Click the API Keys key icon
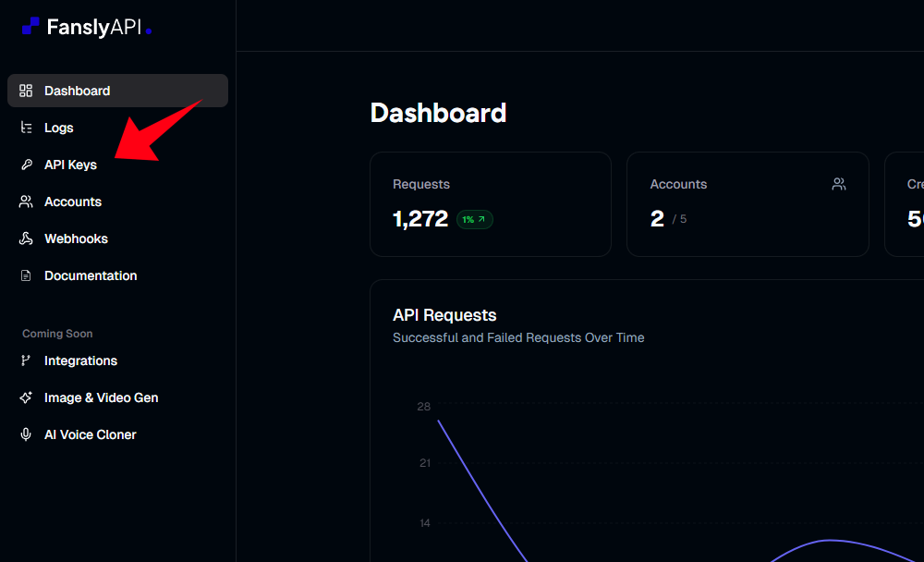 pyautogui.click(x=26, y=164)
